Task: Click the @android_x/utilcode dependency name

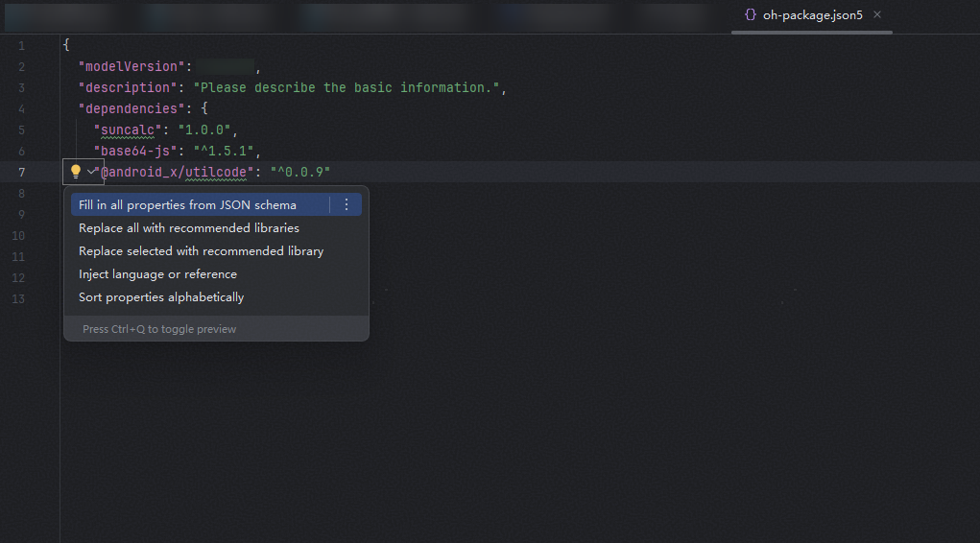Action: [174, 172]
